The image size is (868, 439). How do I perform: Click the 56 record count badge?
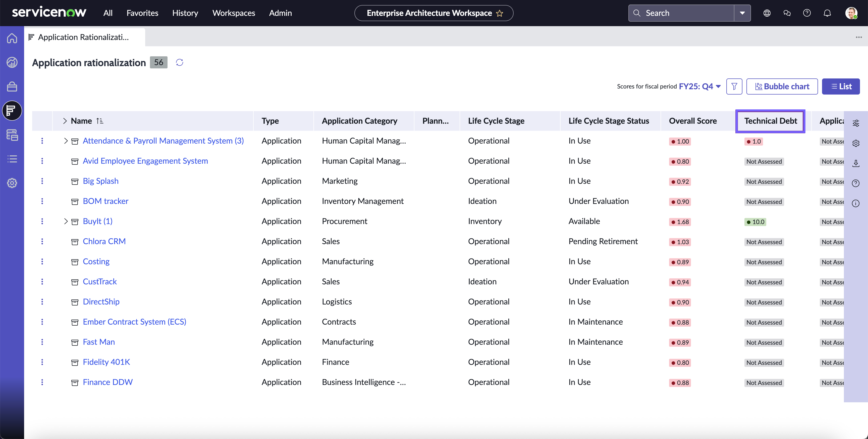pyautogui.click(x=159, y=62)
